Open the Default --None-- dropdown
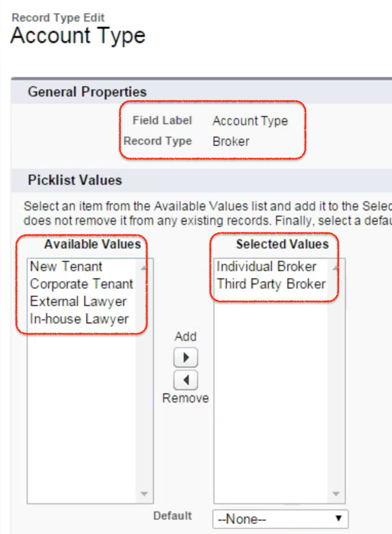The width and height of the screenshot is (392, 534). click(280, 519)
